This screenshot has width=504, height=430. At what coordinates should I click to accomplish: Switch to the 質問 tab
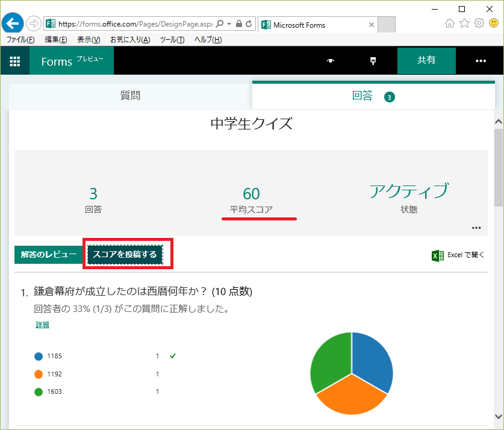click(130, 95)
